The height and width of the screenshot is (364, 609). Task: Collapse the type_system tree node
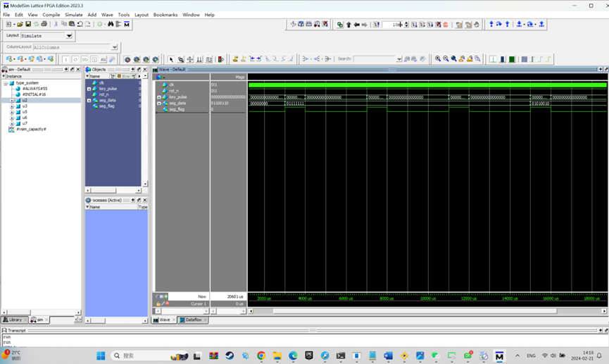[x=6, y=83]
